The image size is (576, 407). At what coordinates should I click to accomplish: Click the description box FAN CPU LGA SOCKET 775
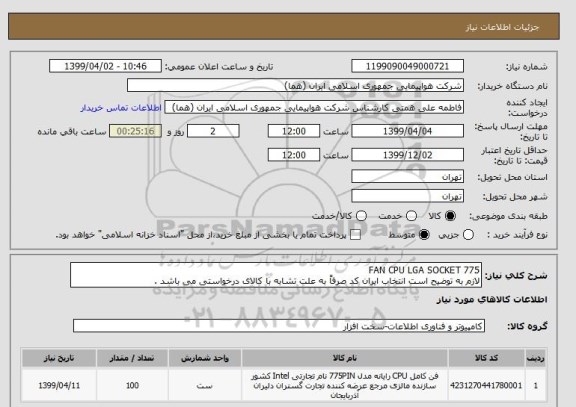coord(276,275)
